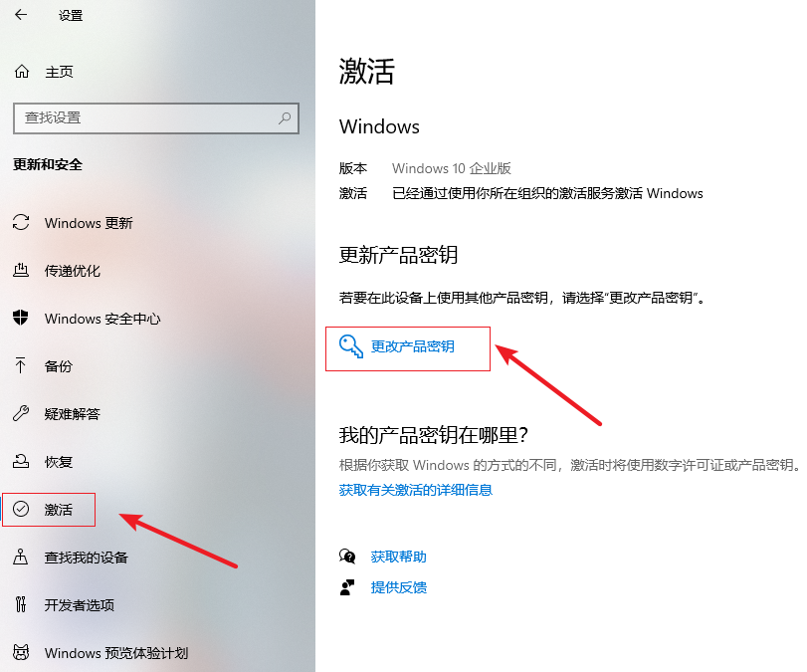Click the wrench icon for 疑难解答
Viewport: 807px width, 672px height.
21,413
